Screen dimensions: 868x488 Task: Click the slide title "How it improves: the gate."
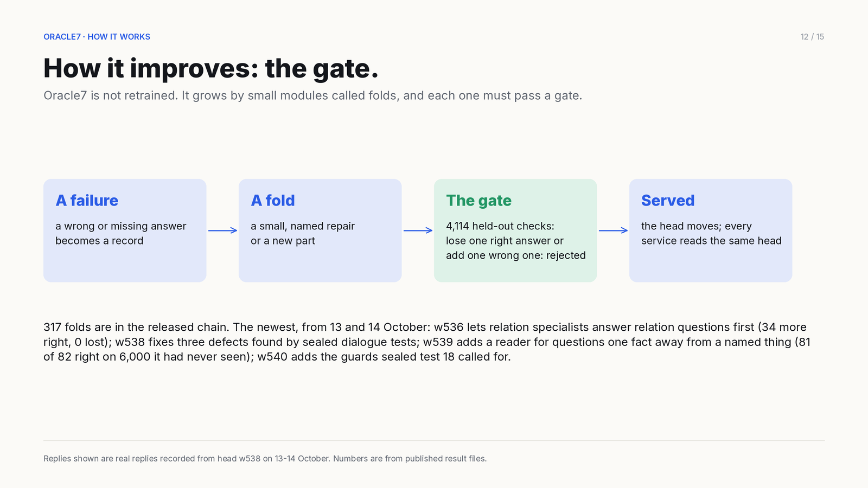click(210, 68)
